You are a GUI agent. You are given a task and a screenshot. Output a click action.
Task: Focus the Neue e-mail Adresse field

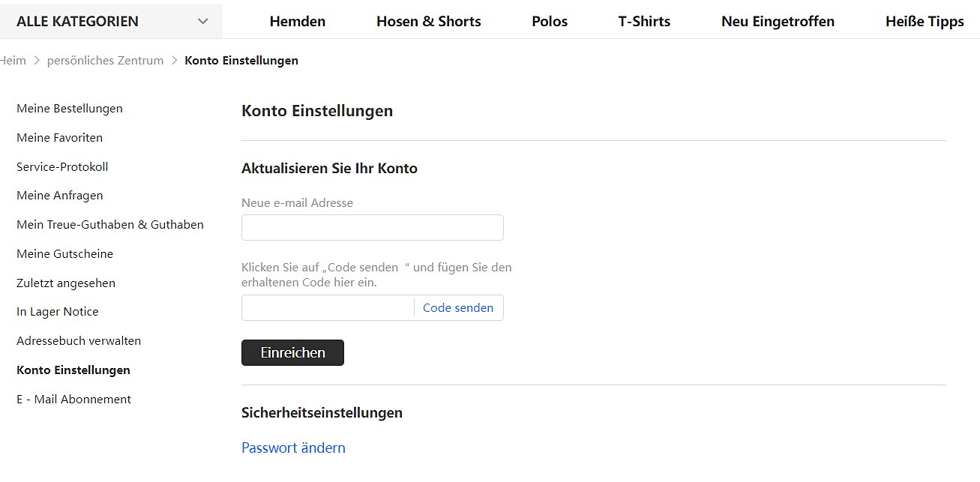coord(373,227)
